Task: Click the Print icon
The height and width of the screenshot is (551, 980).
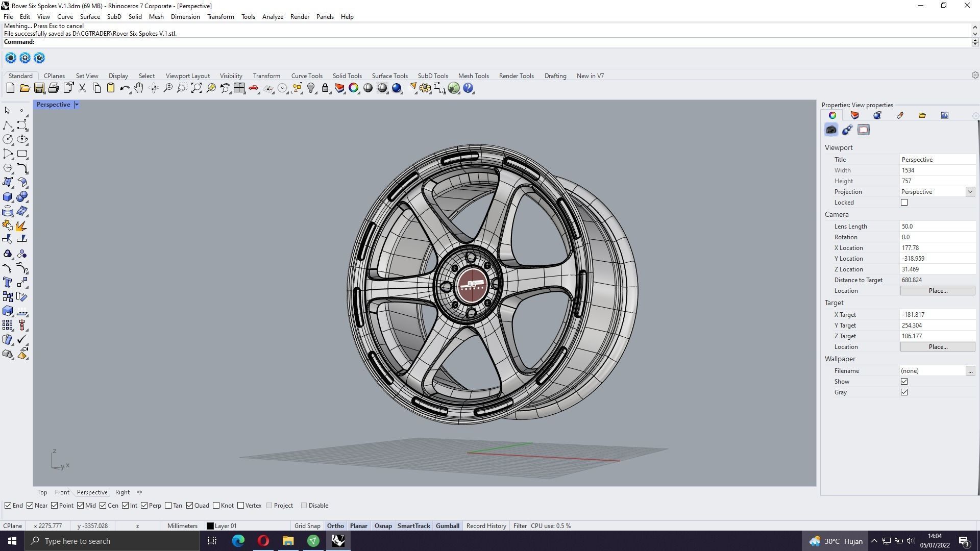Action: pos(53,88)
